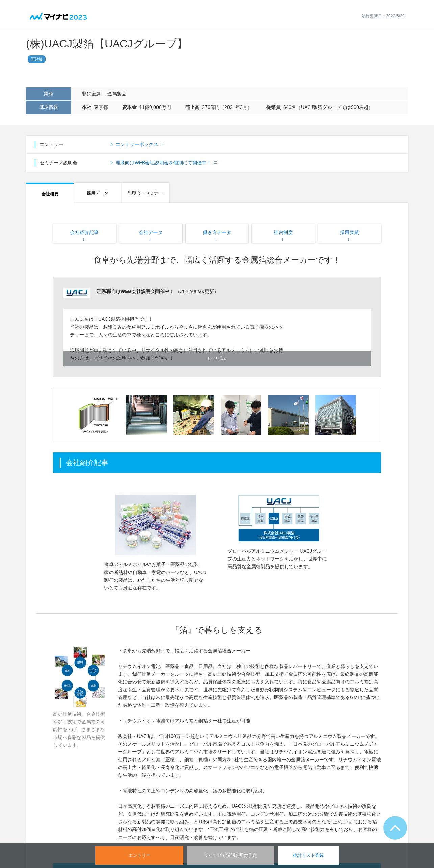Open the rolling machine photo thumbnail
This screenshot has height=868, width=434.
coord(146,415)
